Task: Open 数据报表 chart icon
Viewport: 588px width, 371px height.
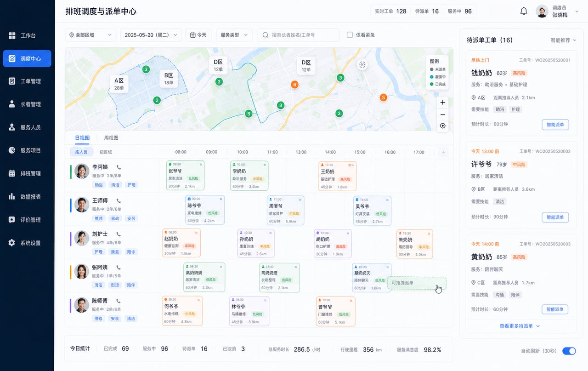Action: 12,196
